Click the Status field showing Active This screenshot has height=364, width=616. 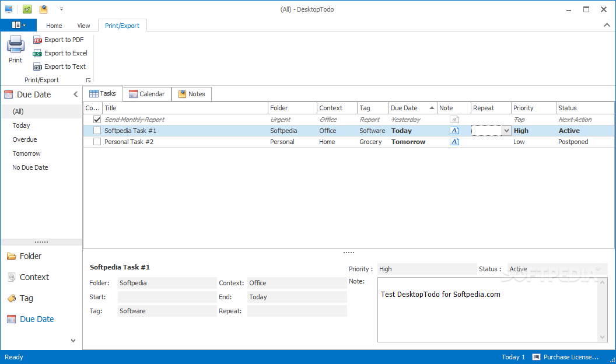point(558,269)
